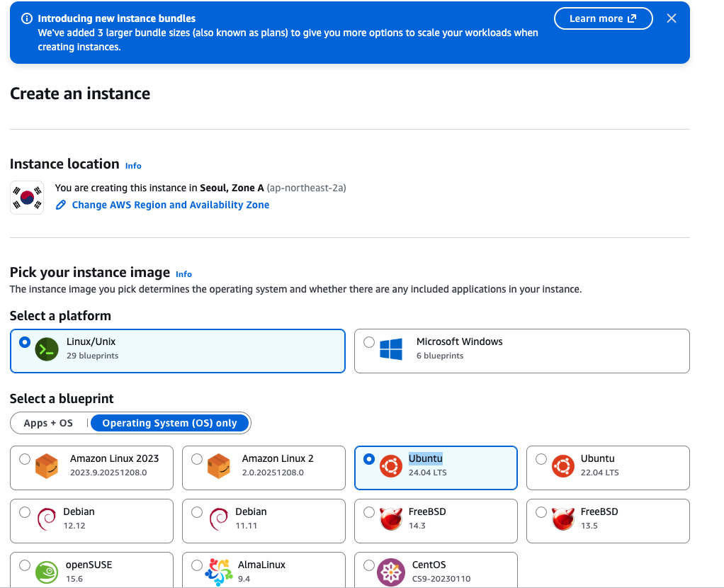Click the CentOS purple logo icon
Image resolution: width=724 pixels, height=588 pixels.
pyautogui.click(x=391, y=572)
